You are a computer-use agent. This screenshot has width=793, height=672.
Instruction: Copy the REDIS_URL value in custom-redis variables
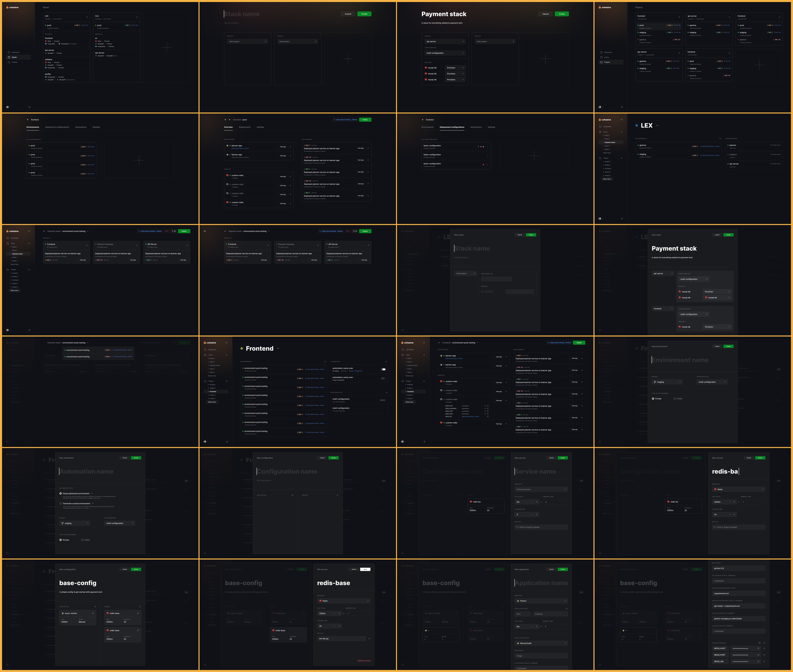488,416
